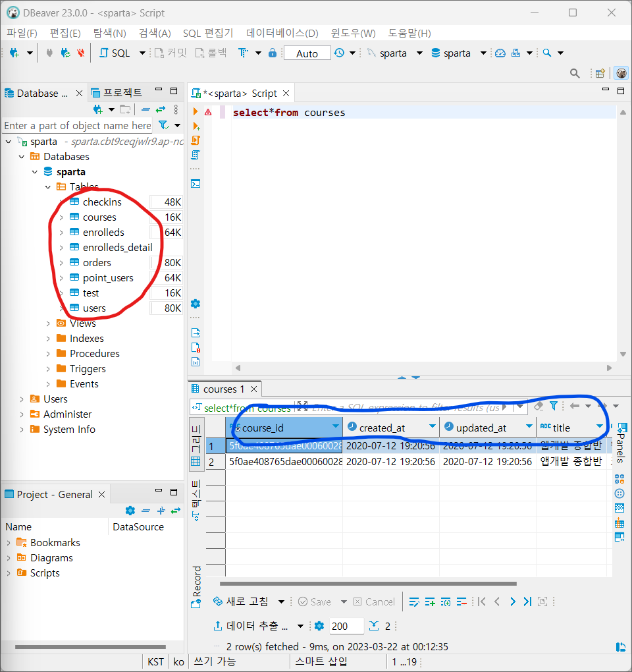Select the sparta active connection dropdown
This screenshot has height=672, width=632.
(394, 53)
